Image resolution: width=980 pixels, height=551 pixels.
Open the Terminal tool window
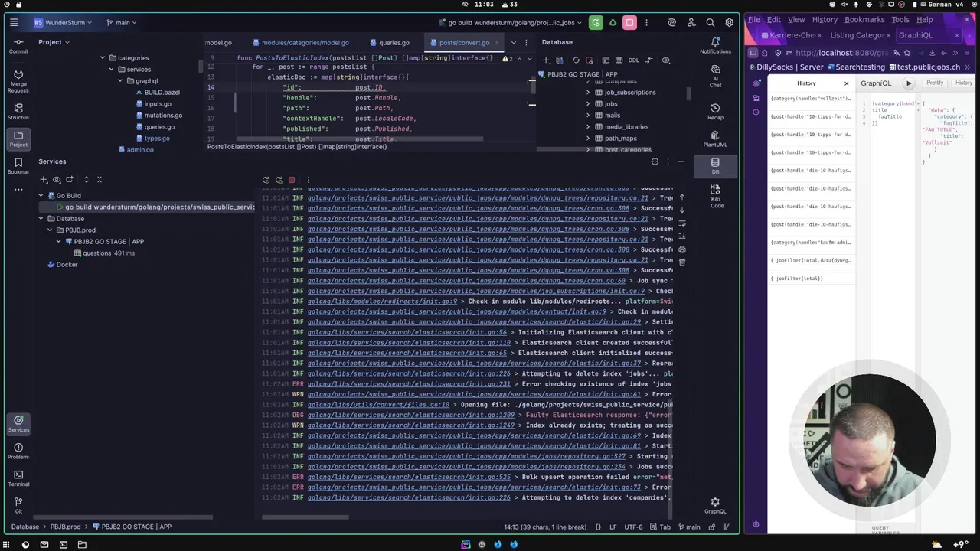tap(18, 478)
